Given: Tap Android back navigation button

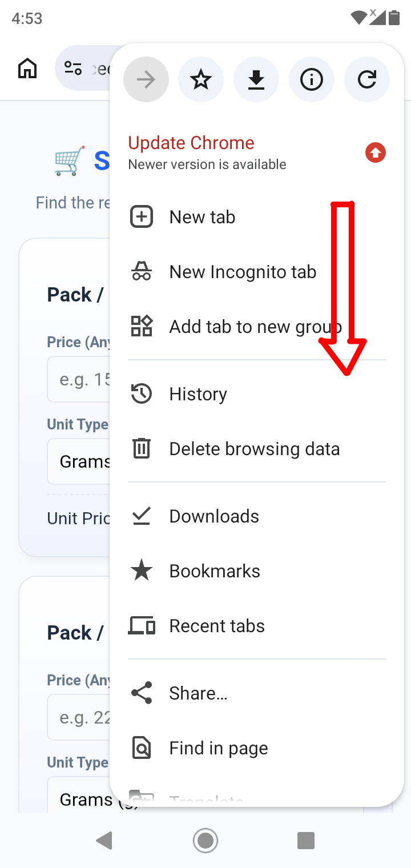Looking at the screenshot, I should pyautogui.click(x=104, y=841).
